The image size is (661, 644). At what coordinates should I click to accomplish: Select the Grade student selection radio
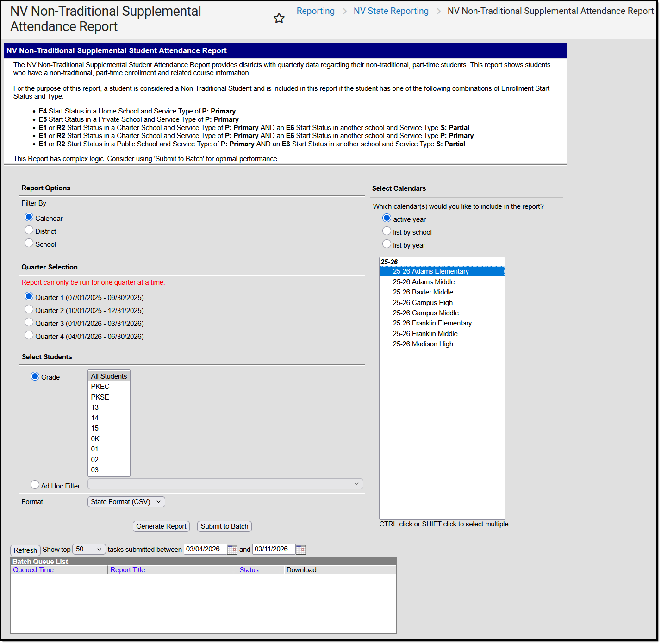click(35, 376)
